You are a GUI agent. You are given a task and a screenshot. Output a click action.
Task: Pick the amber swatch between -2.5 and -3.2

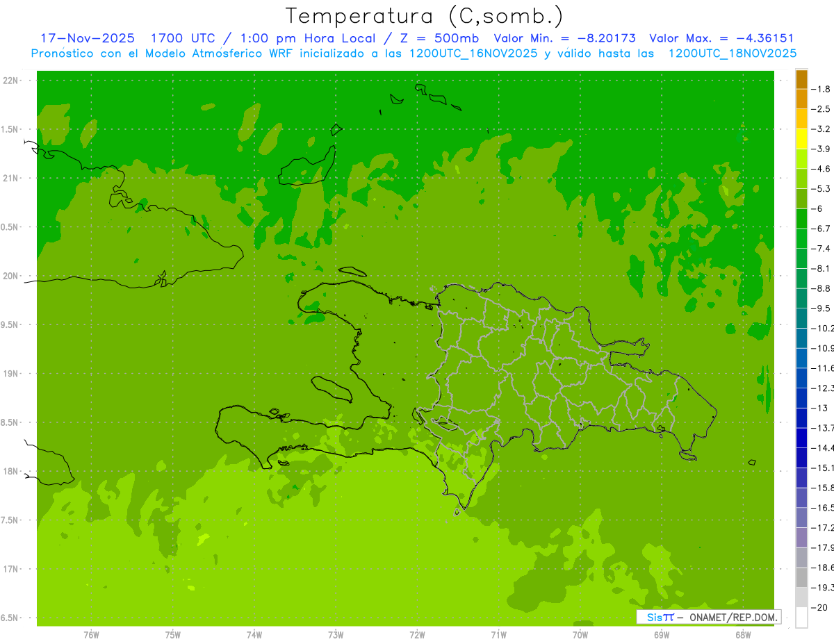(801, 119)
